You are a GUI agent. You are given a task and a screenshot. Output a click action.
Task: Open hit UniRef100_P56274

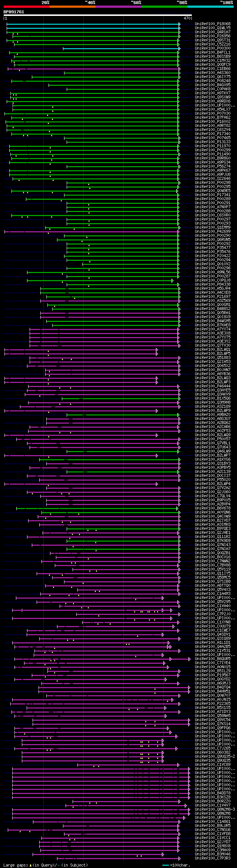coord(213,166)
